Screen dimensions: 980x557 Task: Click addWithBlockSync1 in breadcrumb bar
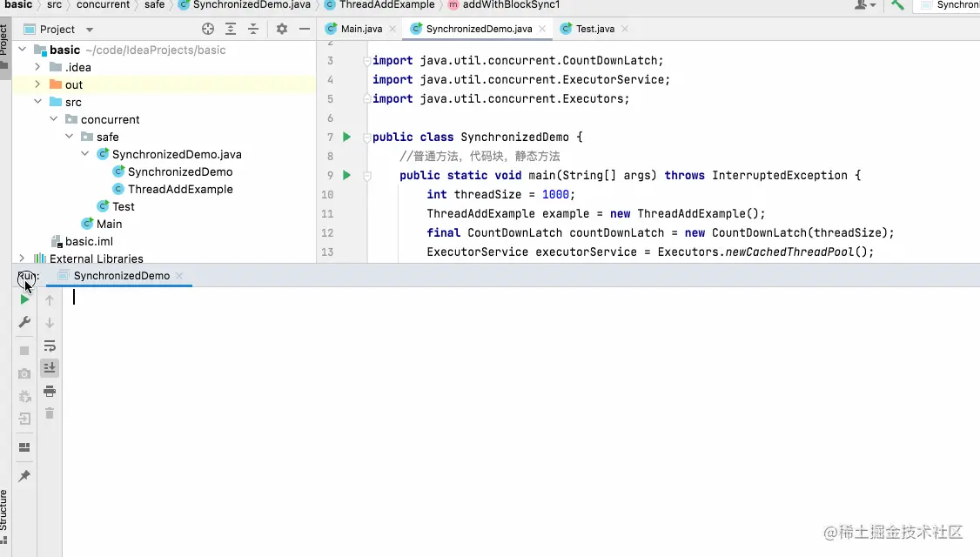click(x=505, y=5)
